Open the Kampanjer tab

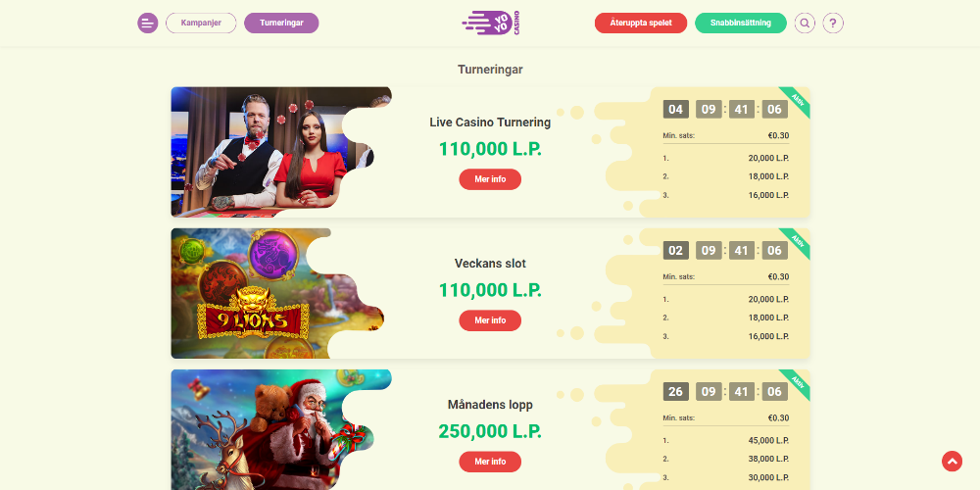coord(201,24)
